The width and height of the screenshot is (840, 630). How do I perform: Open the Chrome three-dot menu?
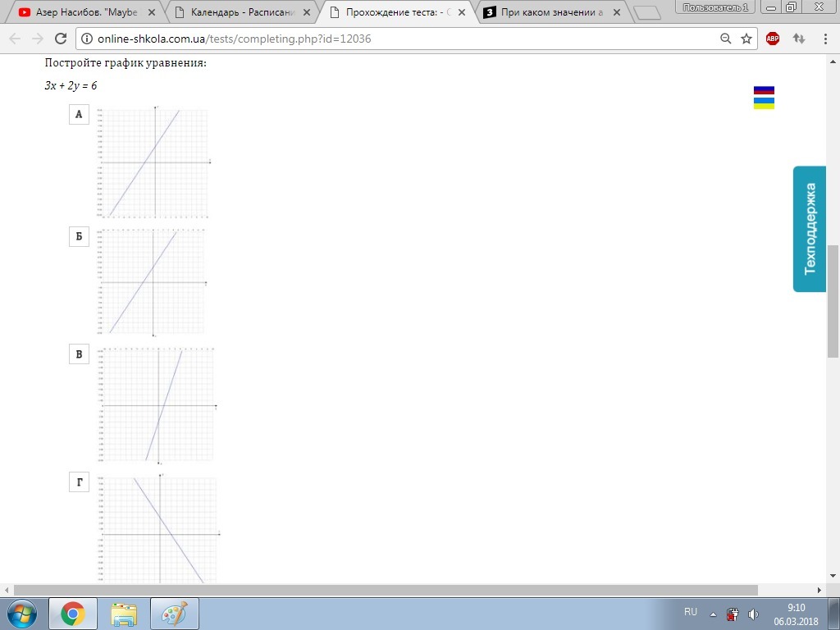[825, 39]
